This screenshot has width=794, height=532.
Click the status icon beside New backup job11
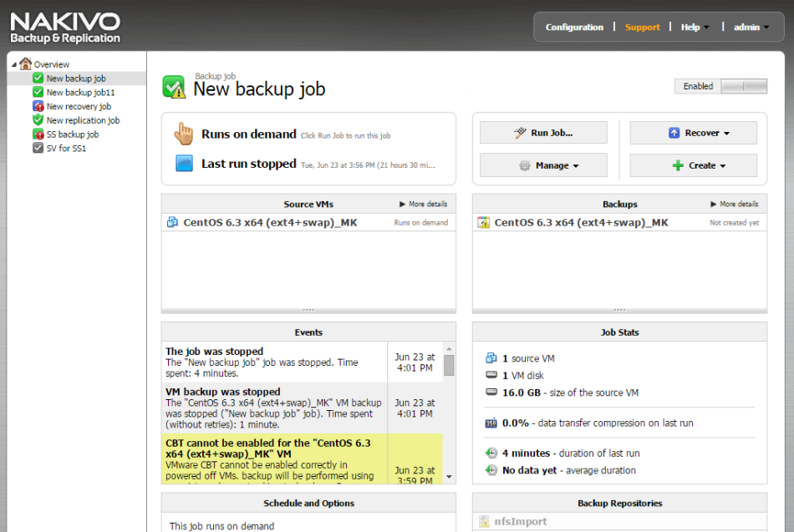[38, 92]
